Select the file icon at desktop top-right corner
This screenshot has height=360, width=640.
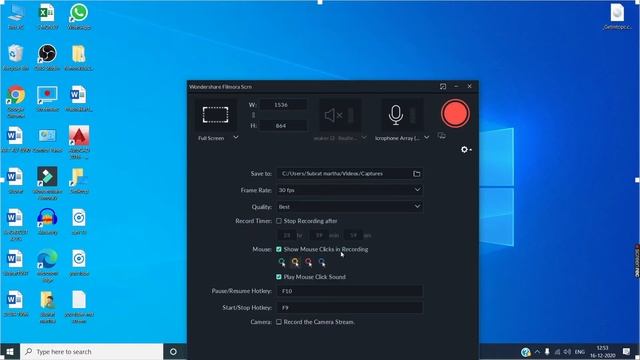(617, 16)
